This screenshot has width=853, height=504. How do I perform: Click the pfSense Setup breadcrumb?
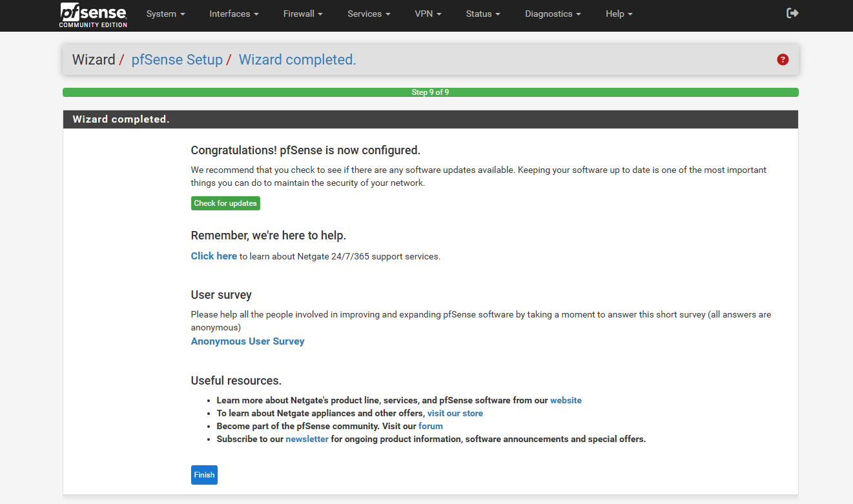pos(177,60)
